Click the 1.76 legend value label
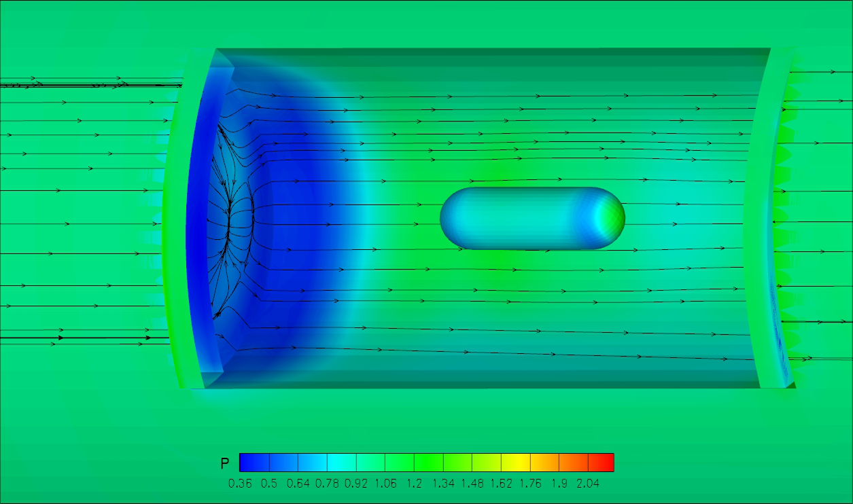This screenshot has width=853, height=504. 530,484
